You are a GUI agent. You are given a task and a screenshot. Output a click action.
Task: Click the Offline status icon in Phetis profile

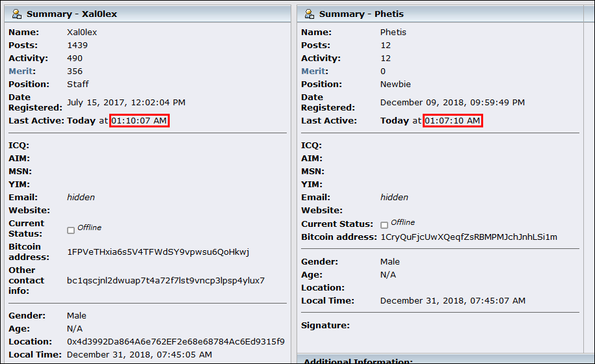(384, 225)
